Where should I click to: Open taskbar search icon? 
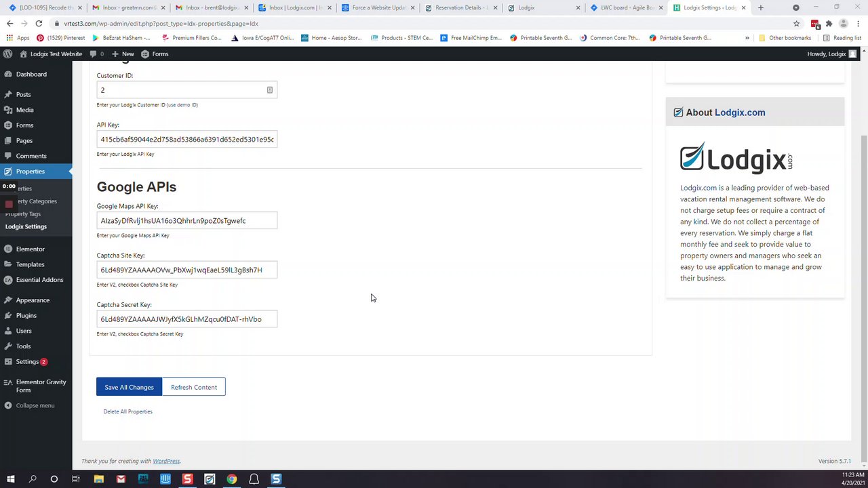(x=33, y=479)
